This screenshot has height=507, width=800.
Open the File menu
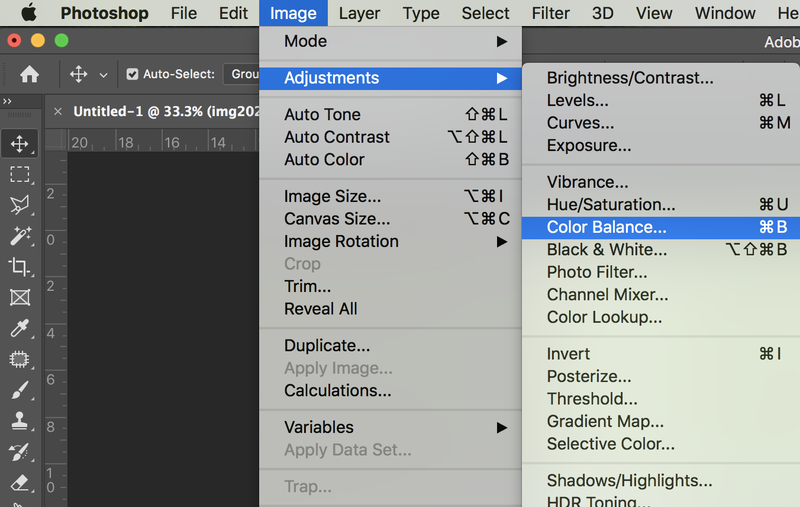[x=184, y=13]
